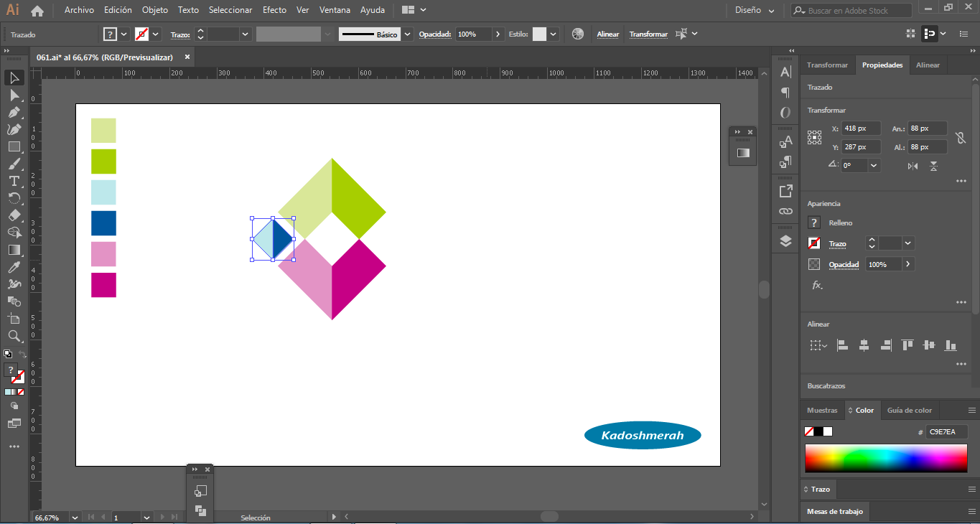Open the Objeto menu

pos(155,10)
